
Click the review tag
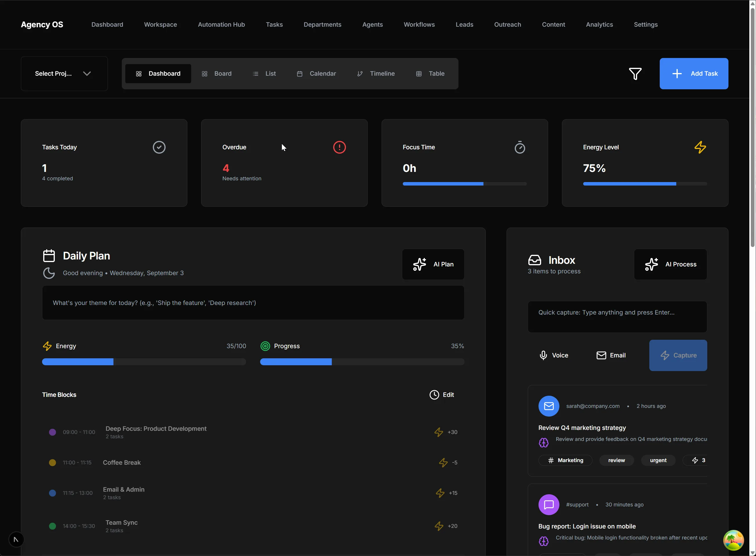(616, 460)
